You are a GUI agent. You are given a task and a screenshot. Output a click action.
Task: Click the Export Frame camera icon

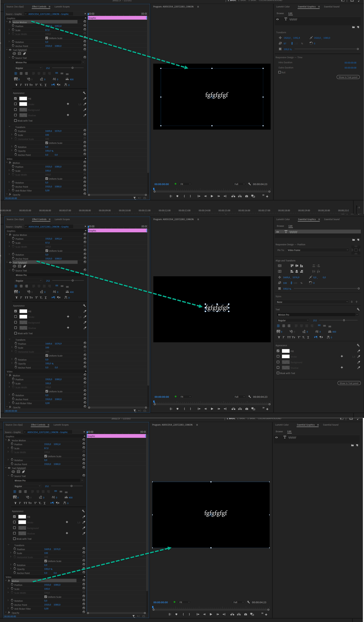(246, 196)
